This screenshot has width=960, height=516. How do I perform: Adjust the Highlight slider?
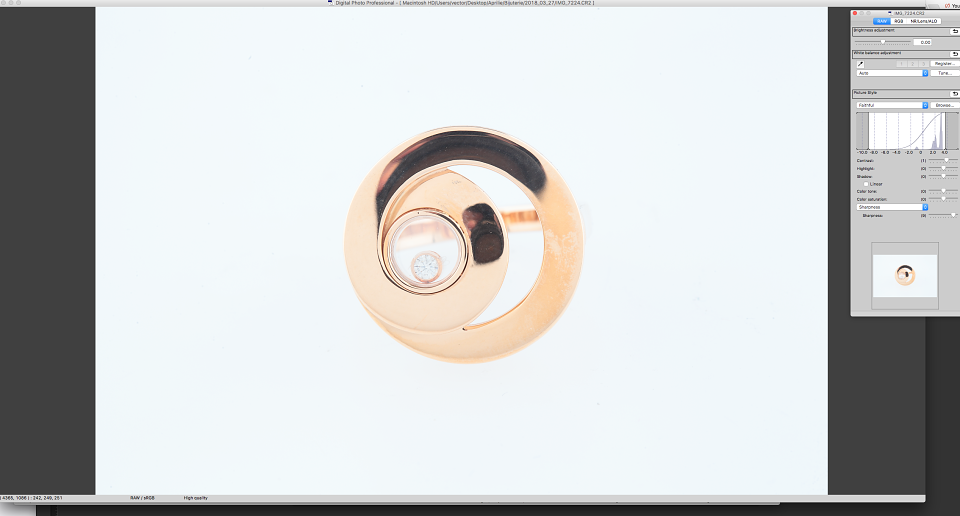tap(943, 168)
